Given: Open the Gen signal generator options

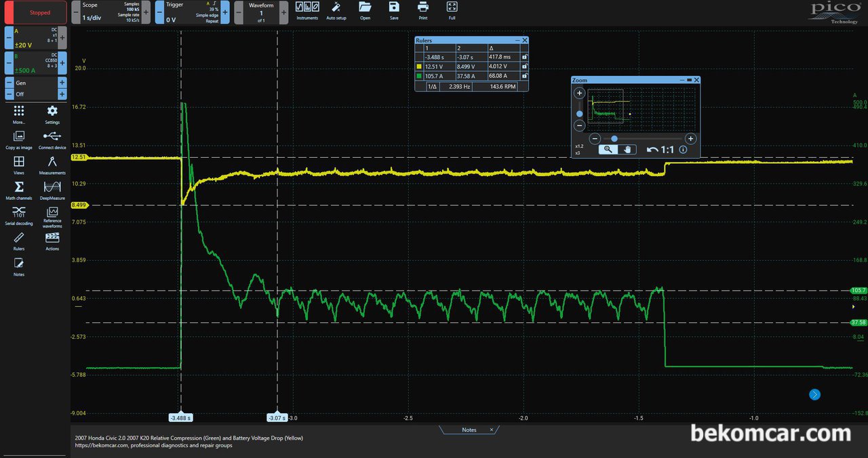Looking at the screenshot, I should point(35,83).
